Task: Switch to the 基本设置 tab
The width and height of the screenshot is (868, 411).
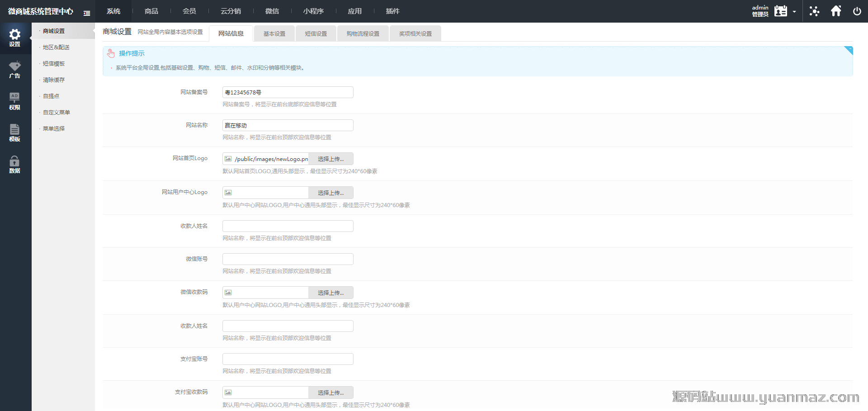Action: pyautogui.click(x=274, y=34)
